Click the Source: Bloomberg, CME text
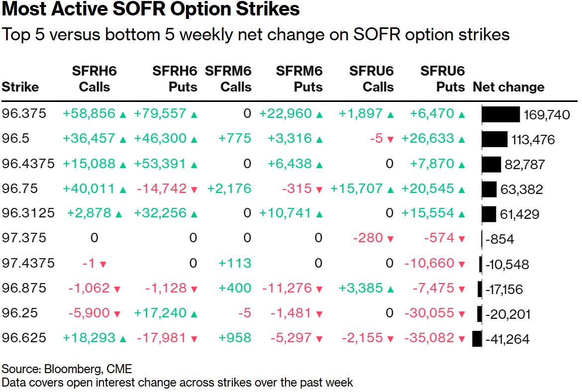Viewport: 582px width, 392px height. [x=67, y=369]
